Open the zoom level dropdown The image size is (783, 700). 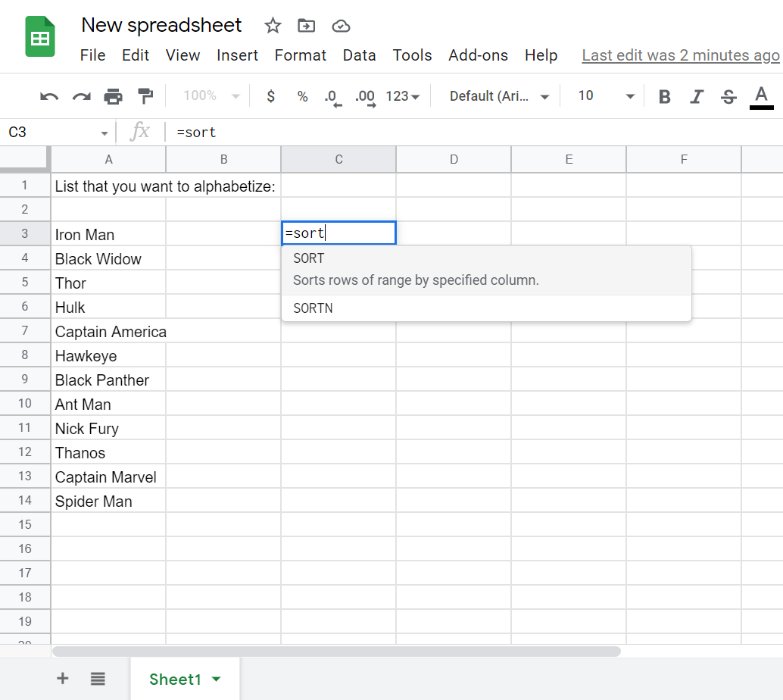[x=211, y=95]
